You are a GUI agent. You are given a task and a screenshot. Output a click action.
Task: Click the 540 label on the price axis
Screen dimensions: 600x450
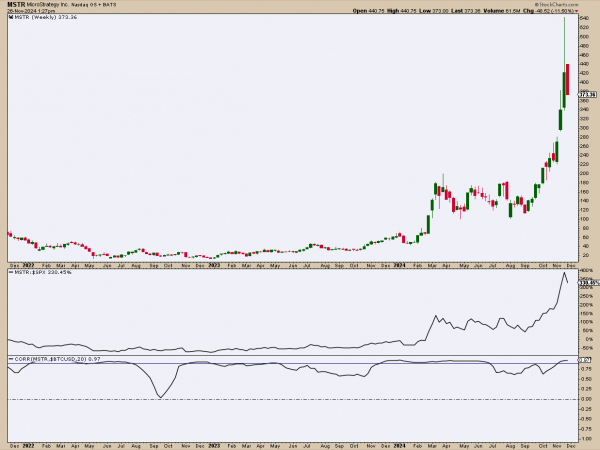pos(585,18)
